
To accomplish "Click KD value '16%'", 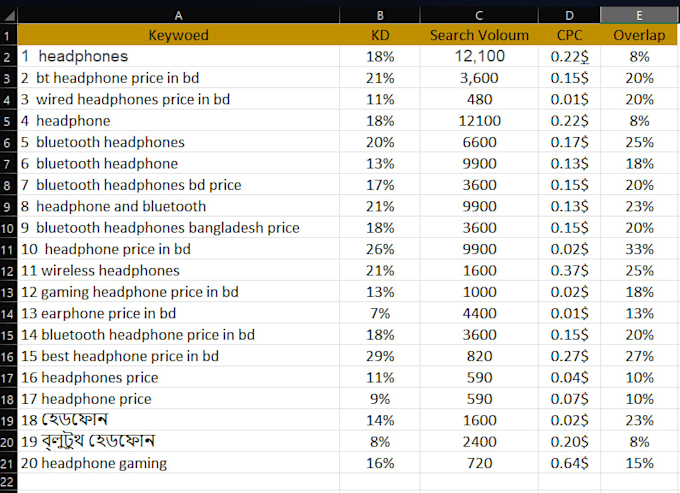I will tap(380, 463).
